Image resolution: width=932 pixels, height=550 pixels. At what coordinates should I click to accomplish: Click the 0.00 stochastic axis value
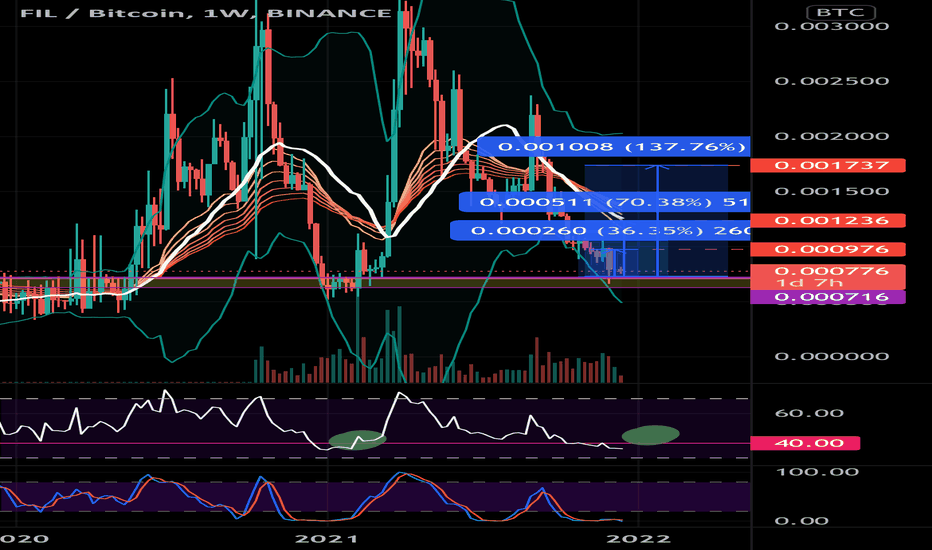coord(801,521)
